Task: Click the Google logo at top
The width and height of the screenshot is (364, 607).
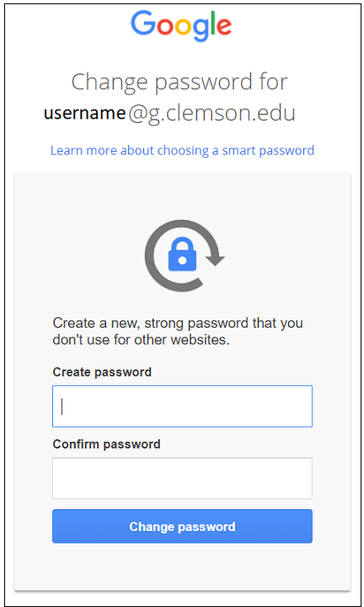Action: coord(181,25)
